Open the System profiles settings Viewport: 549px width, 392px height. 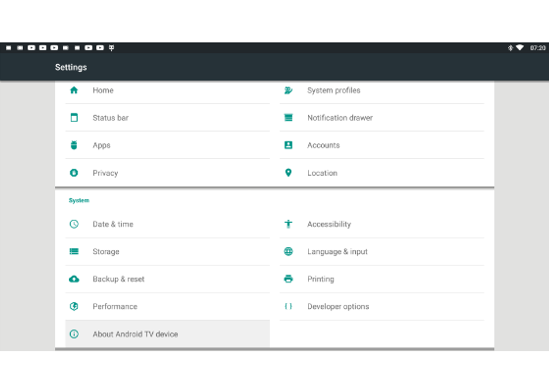(334, 90)
